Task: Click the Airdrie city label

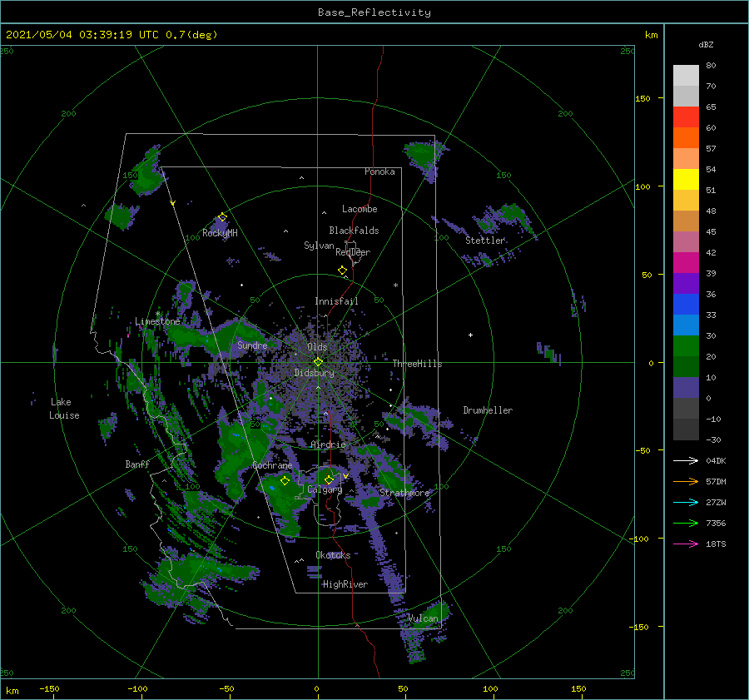Action: click(x=328, y=444)
